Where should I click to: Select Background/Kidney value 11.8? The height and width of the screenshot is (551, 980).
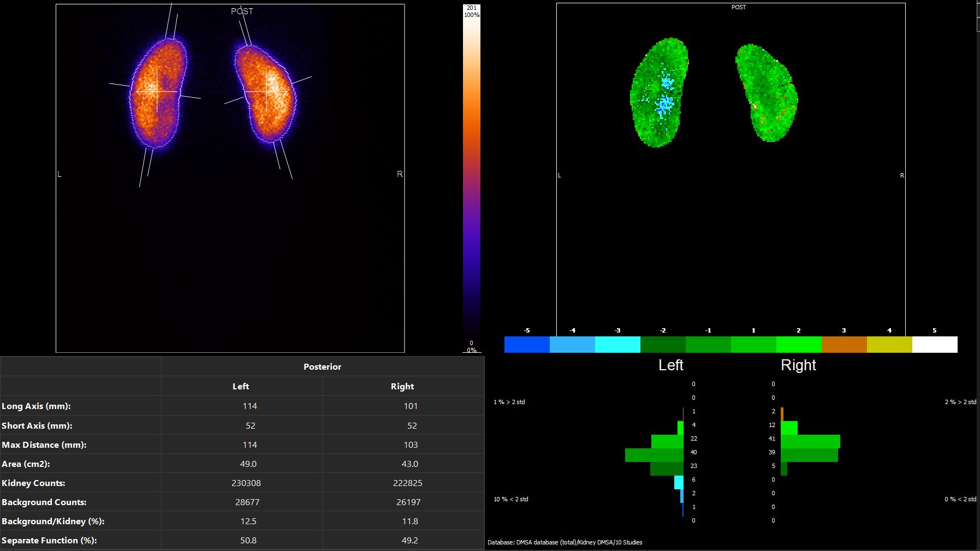(x=410, y=521)
